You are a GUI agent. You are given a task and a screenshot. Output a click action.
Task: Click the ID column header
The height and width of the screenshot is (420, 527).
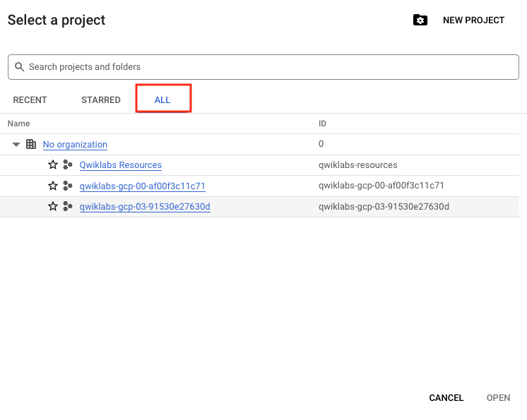[x=322, y=124]
